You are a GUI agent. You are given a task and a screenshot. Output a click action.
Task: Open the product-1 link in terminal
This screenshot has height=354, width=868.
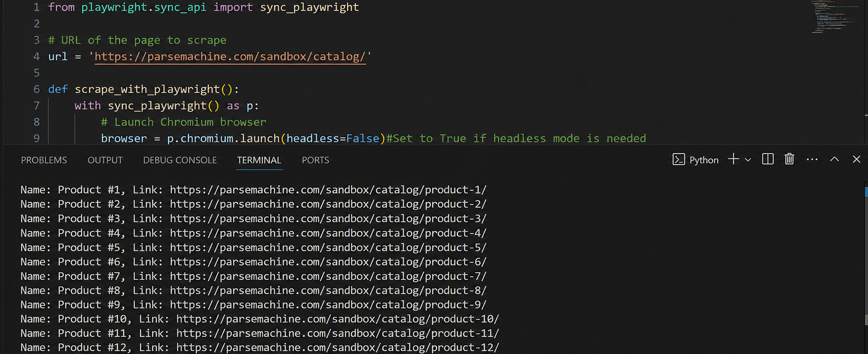[x=328, y=190]
